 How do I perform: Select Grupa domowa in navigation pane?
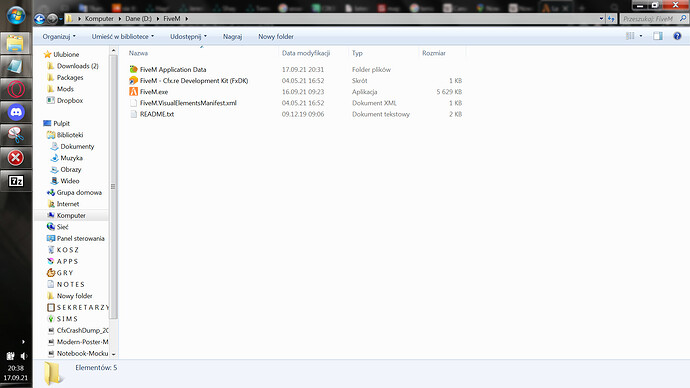pyautogui.click(x=79, y=192)
